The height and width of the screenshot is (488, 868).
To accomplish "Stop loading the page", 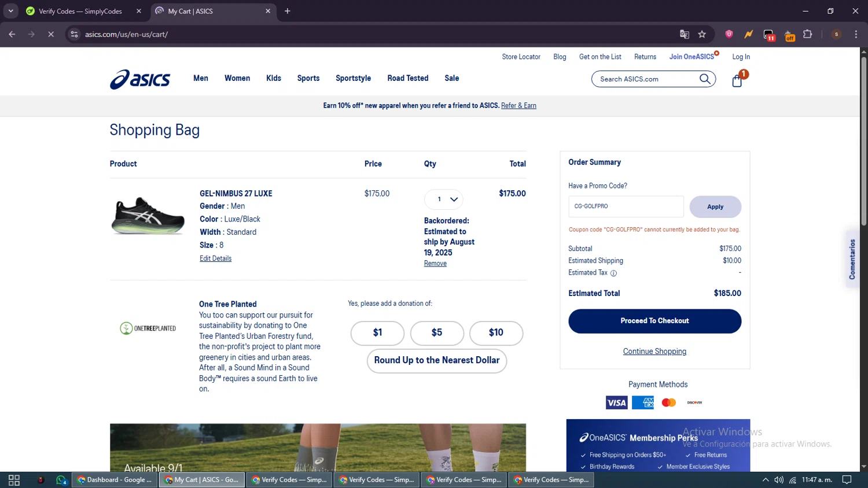I will (50, 34).
